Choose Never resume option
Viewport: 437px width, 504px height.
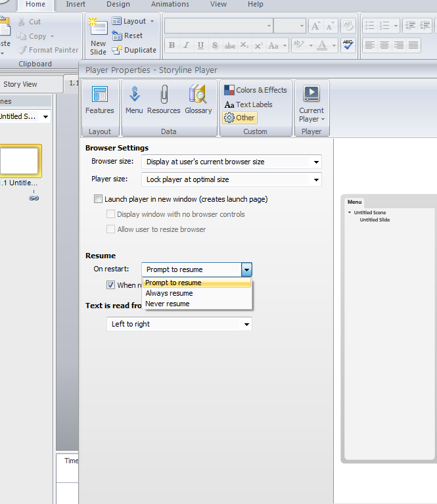pos(196,304)
